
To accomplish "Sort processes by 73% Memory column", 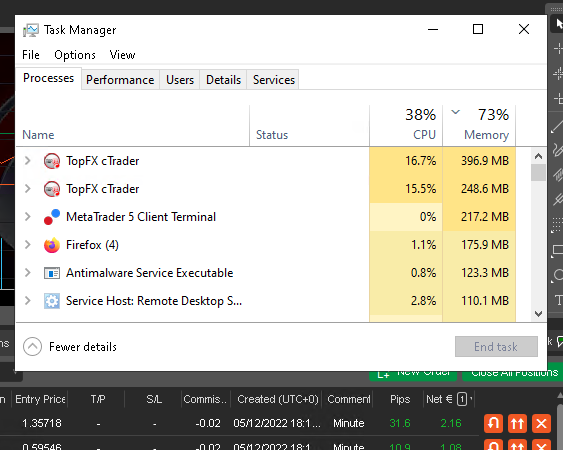I will (479, 126).
